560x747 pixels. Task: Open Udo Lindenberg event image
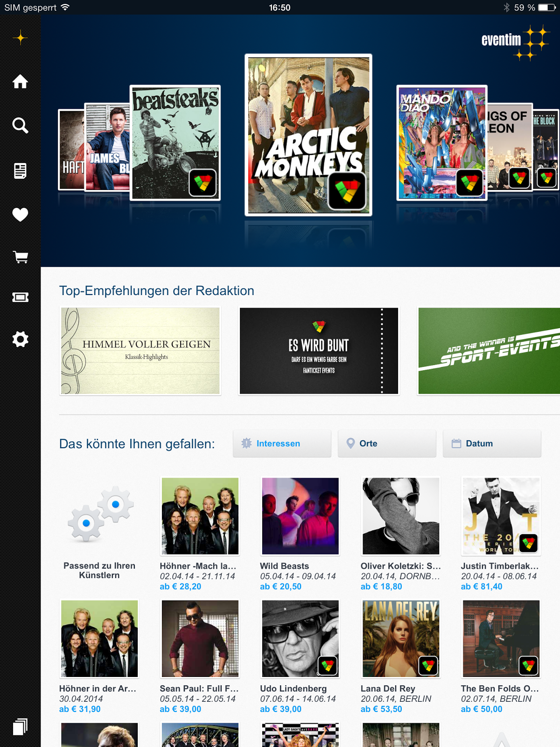click(x=300, y=639)
